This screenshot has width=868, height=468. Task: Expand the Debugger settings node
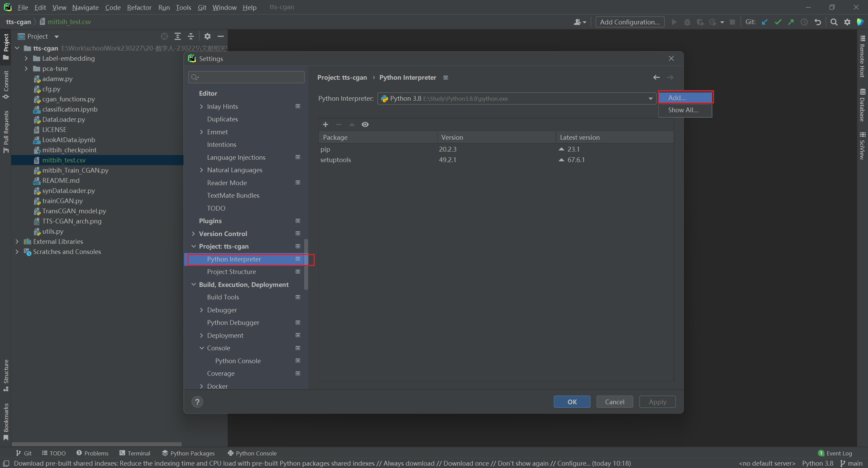[x=201, y=310]
